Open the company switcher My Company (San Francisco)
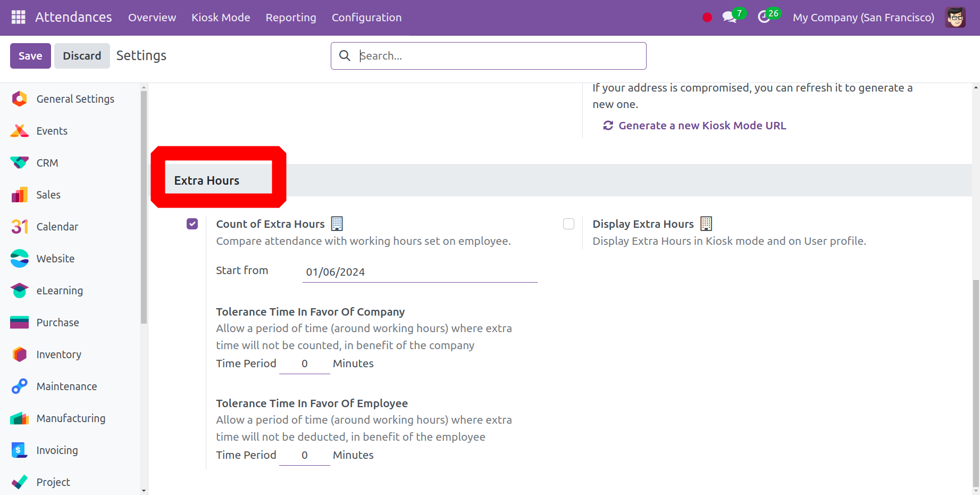Viewport: 980px width, 495px height. [x=863, y=18]
